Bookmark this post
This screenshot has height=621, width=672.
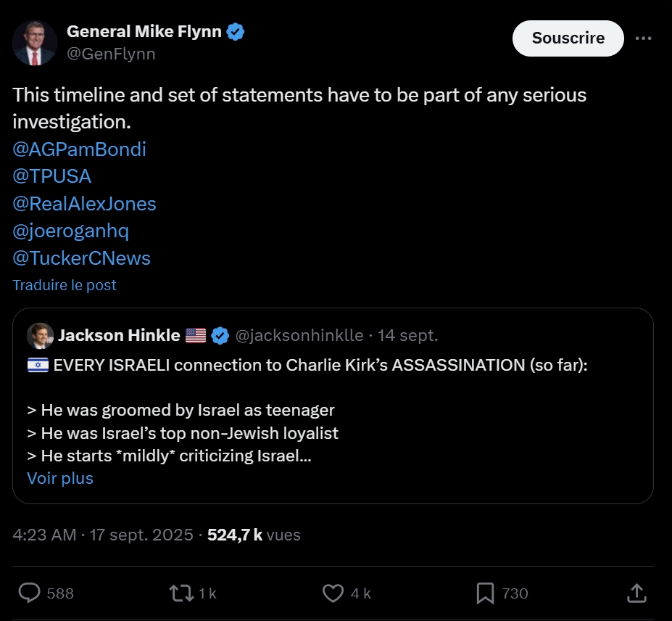pos(485,593)
